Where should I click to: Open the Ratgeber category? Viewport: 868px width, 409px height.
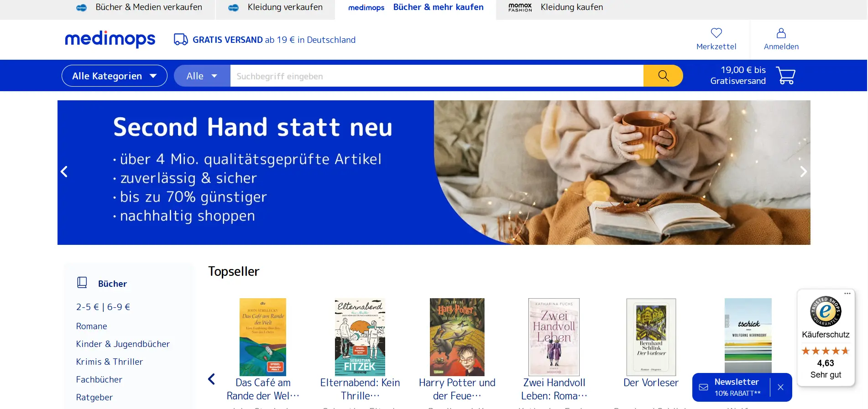point(94,397)
